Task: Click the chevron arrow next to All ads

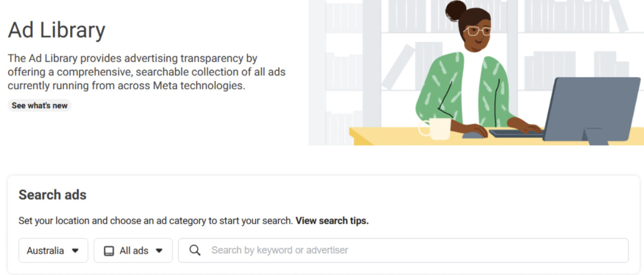Action: pos(159,250)
